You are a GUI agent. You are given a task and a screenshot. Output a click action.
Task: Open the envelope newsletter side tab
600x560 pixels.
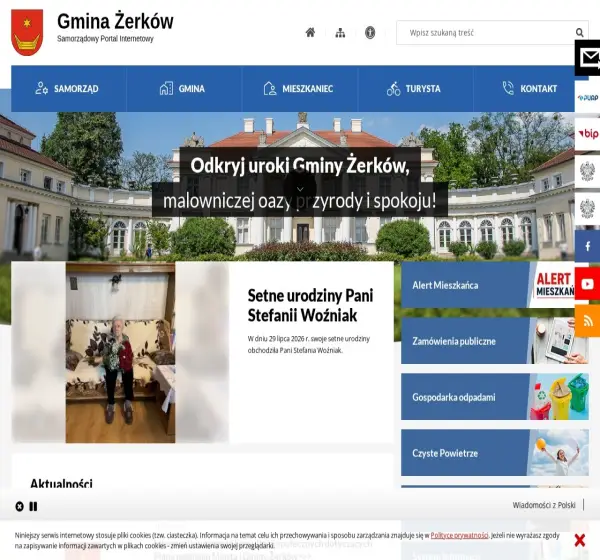(x=588, y=58)
